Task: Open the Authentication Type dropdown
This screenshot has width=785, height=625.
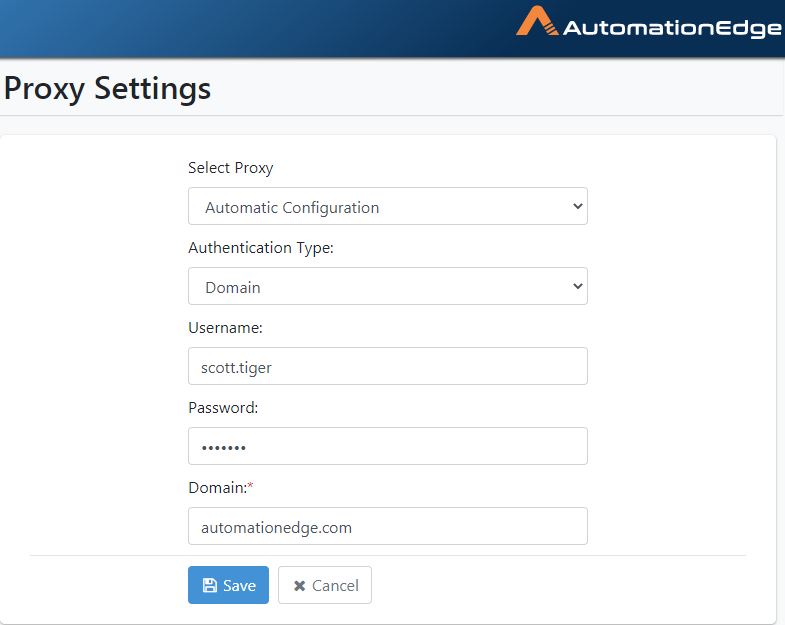Action: [x=387, y=286]
